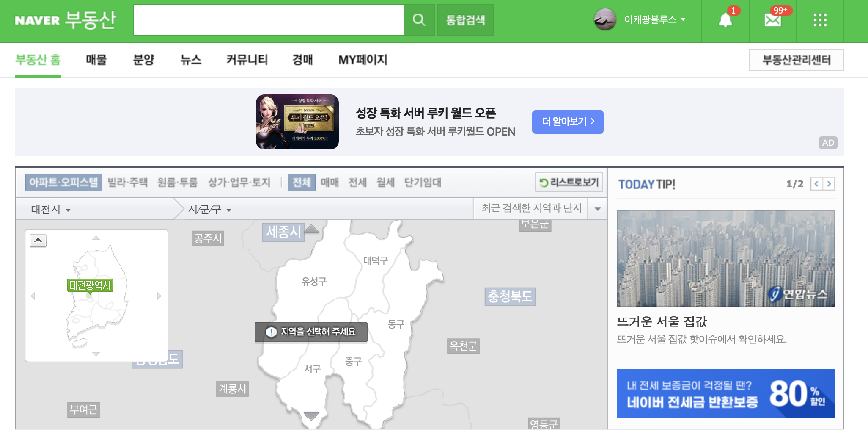868x437 pixels.
Task: Open 네이버 전세금 반환보증 banner
Action: (725, 394)
